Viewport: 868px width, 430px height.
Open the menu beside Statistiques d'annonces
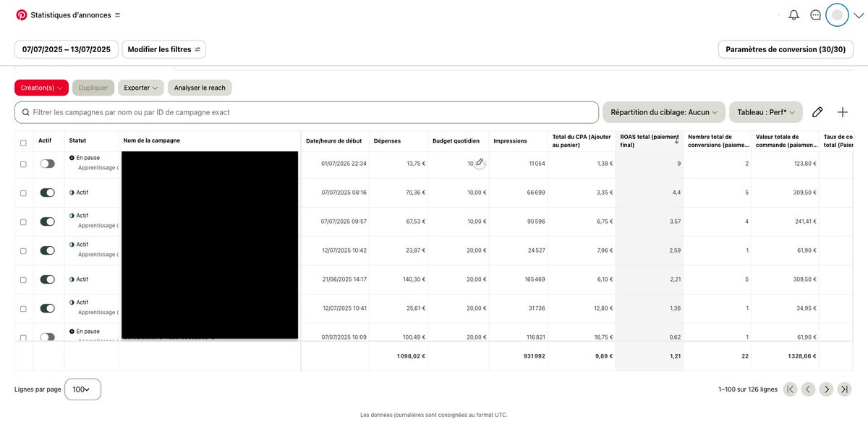point(118,14)
